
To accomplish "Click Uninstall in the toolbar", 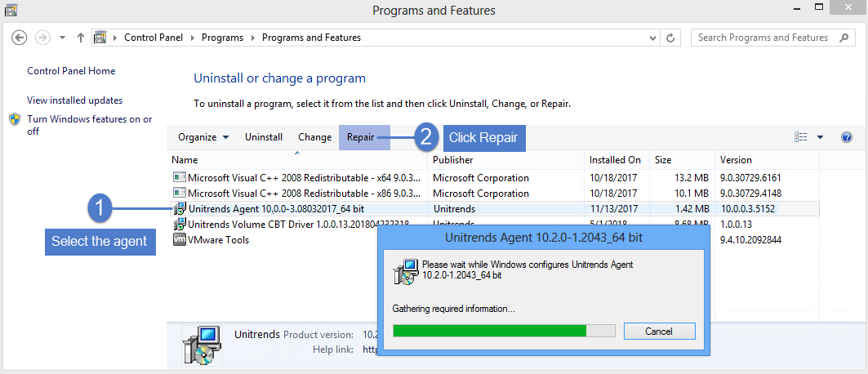I will click(264, 137).
